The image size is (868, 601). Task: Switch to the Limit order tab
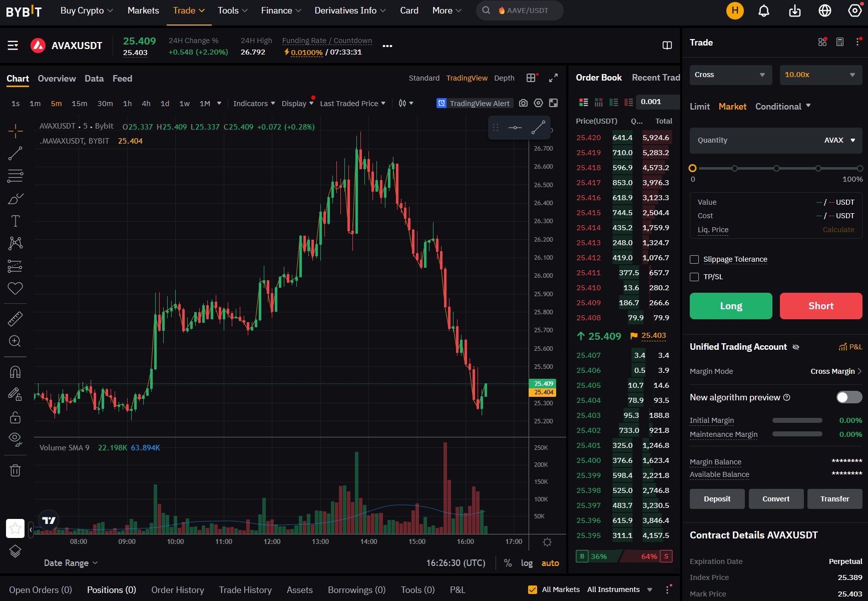point(699,107)
